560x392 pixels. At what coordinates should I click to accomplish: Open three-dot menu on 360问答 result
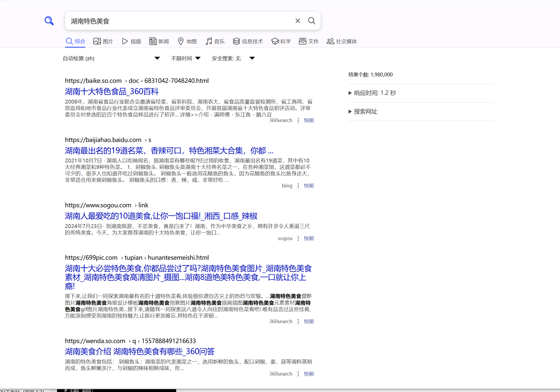298,374
